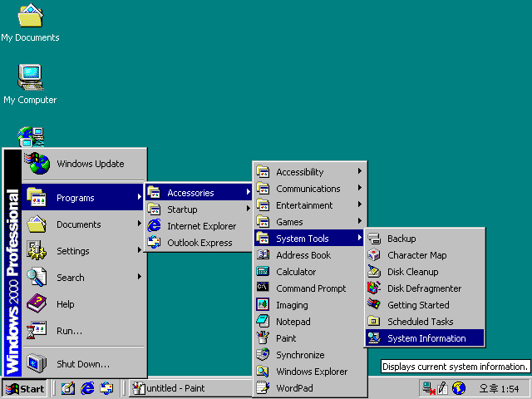Screen dimensions: 532x399
Task: Click the Disk Defragmenter icon
Action: (374, 288)
